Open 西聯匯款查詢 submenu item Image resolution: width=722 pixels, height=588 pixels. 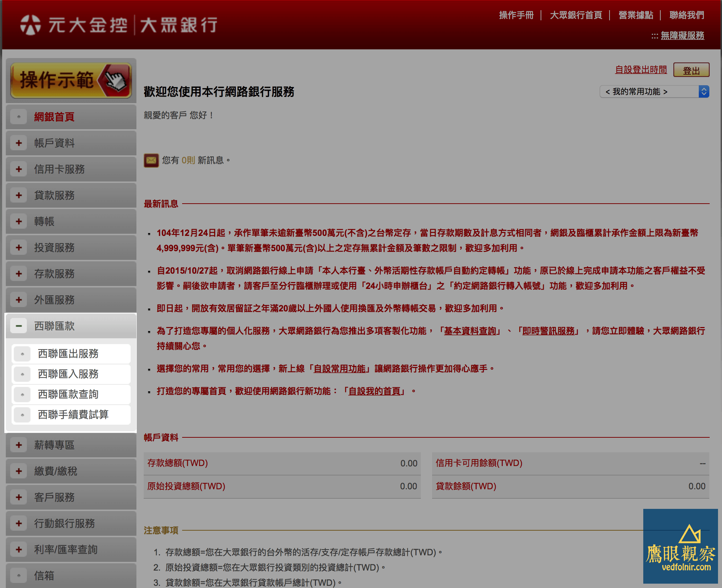[71, 394]
